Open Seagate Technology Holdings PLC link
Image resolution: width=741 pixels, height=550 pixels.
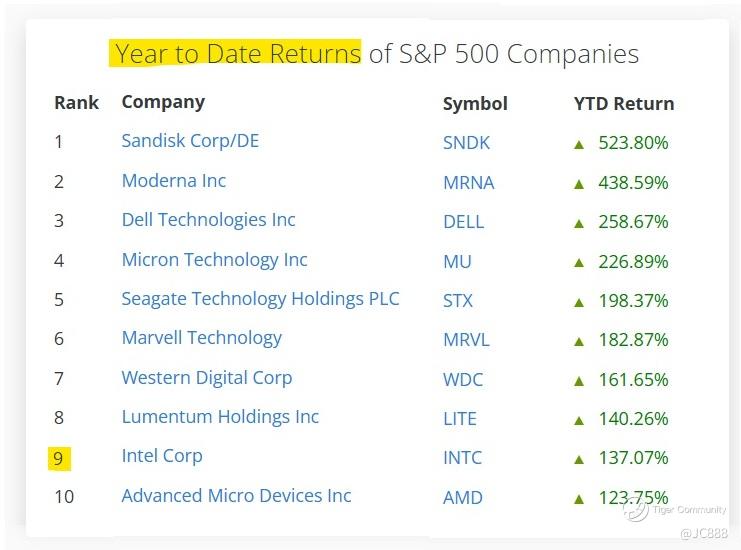[x=260, y=299]
